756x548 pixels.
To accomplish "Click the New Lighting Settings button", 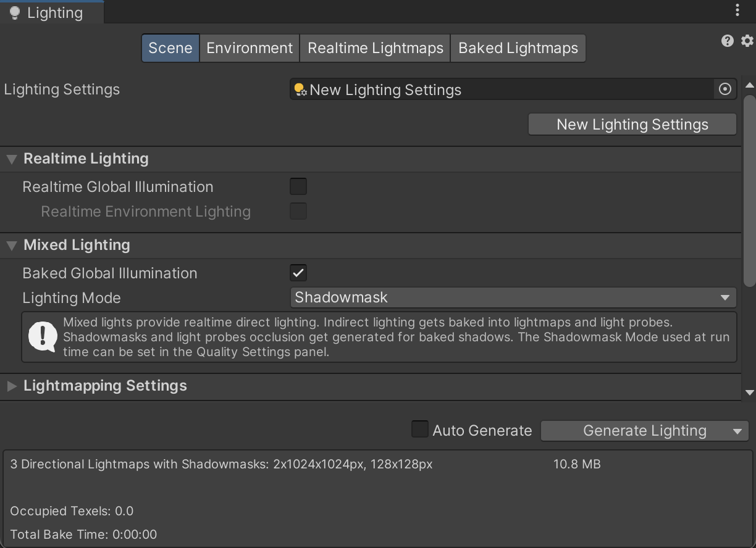I will point(632,125).
